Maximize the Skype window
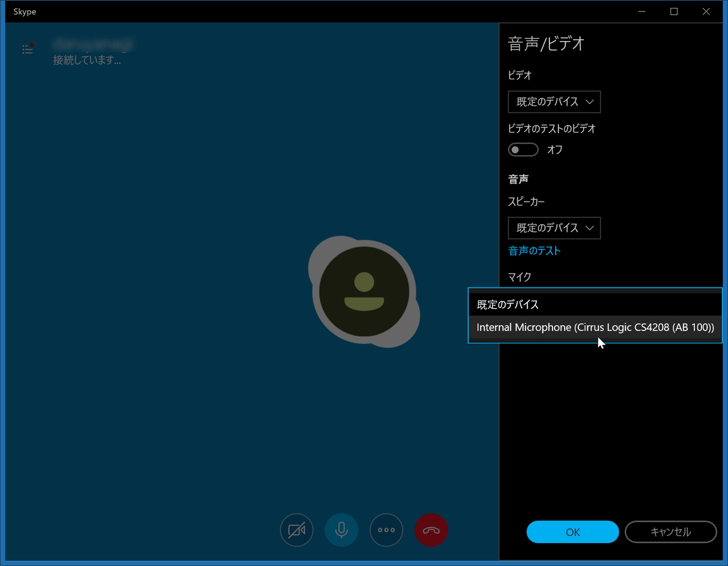Screen dimensions: 728x566 674,11
